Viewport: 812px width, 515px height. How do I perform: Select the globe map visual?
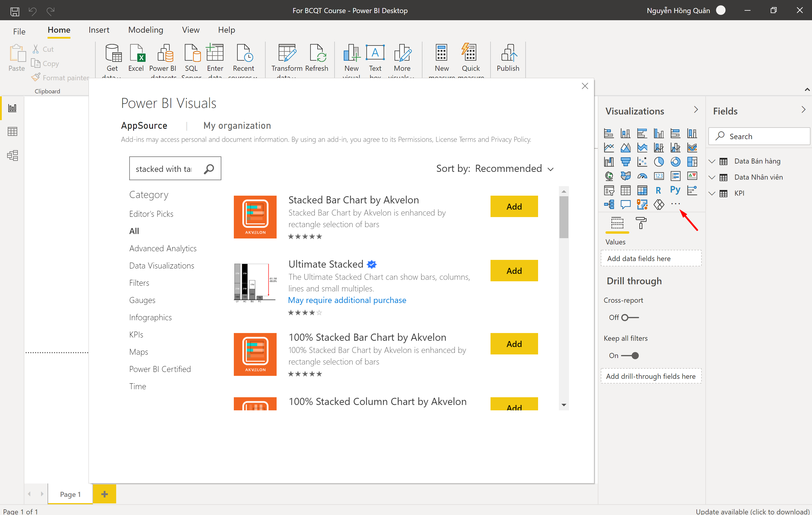609,176
